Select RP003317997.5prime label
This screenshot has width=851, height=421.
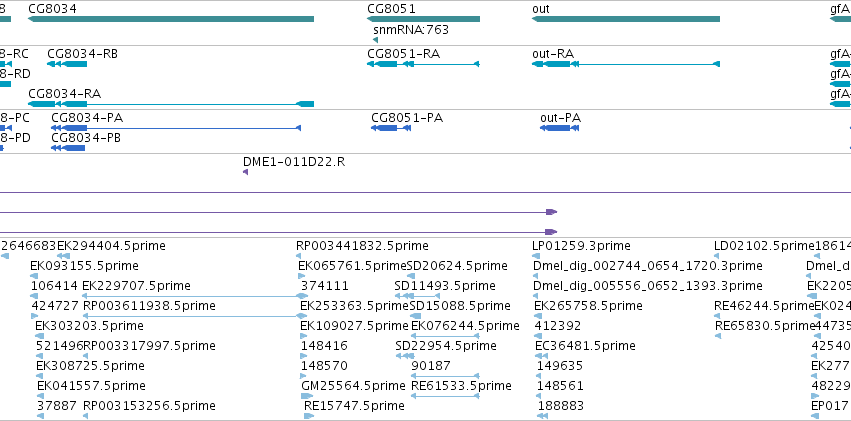(149, 346)
